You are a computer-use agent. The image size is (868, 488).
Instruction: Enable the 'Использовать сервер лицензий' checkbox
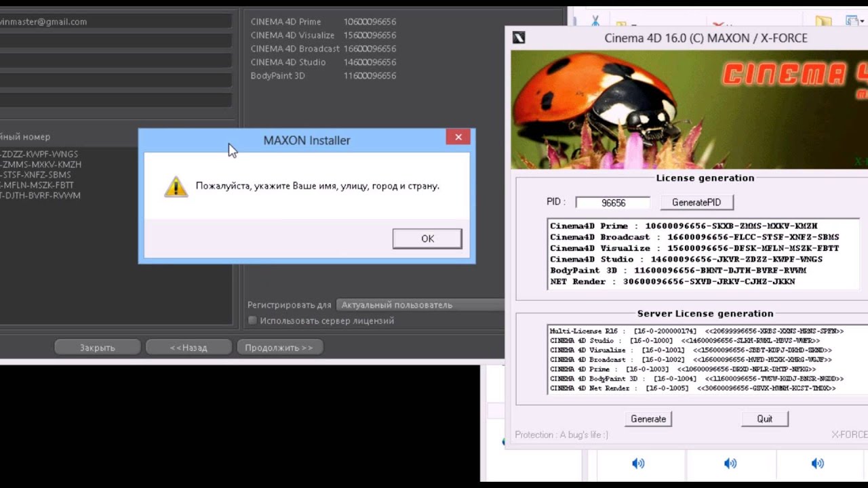pos(252,321)
